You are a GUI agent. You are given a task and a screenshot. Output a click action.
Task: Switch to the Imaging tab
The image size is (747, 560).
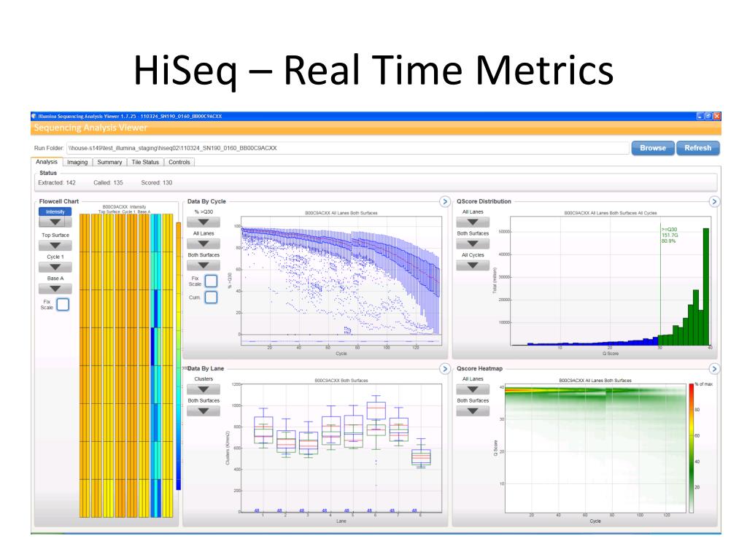pos(77,163)
